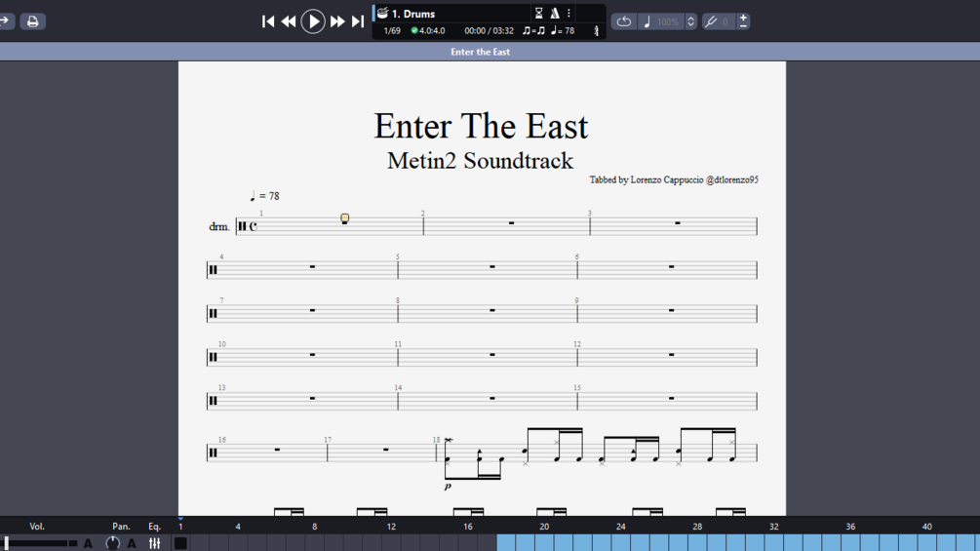Click the print icon

click(x=32, y=21)
